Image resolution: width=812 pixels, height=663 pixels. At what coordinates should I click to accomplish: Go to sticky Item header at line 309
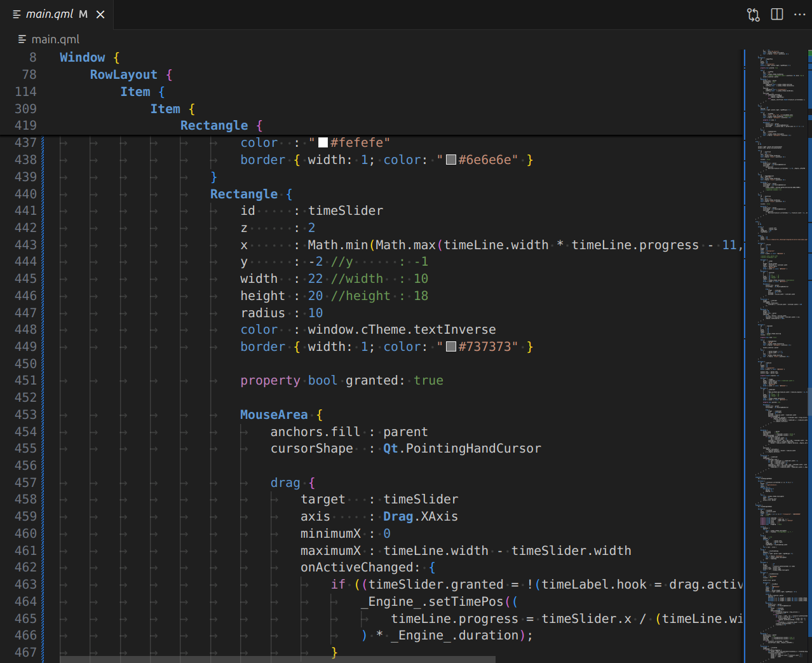coord(165,109)
